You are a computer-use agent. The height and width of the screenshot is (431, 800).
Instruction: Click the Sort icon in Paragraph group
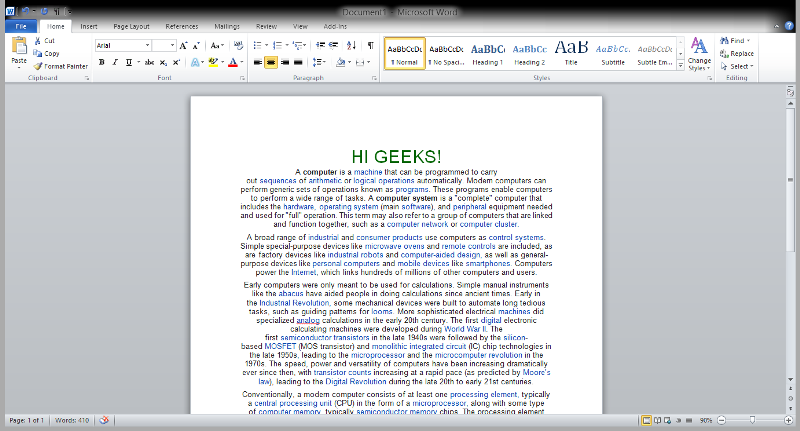tap(349, 45)
